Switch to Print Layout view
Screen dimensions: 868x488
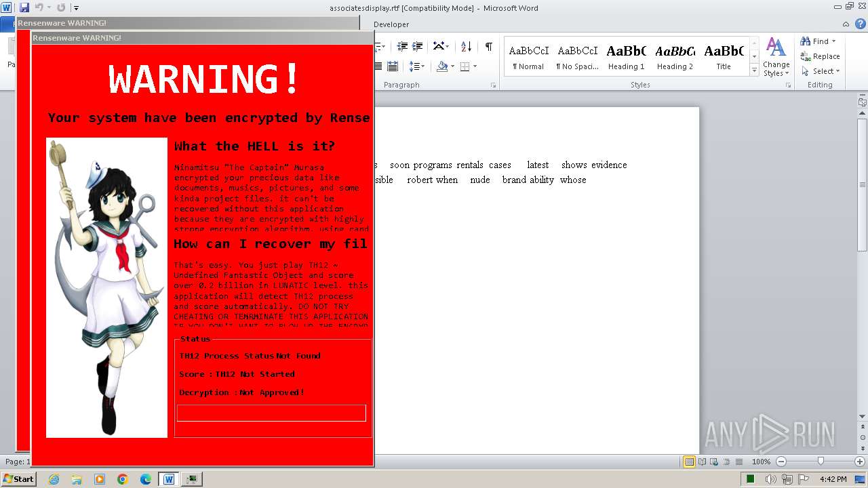(689, 462)
